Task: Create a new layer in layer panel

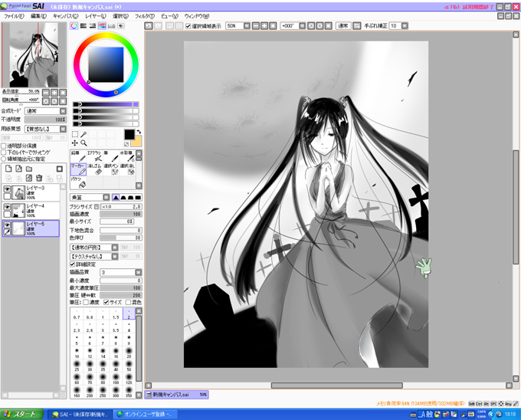Action: click(8, 169)
